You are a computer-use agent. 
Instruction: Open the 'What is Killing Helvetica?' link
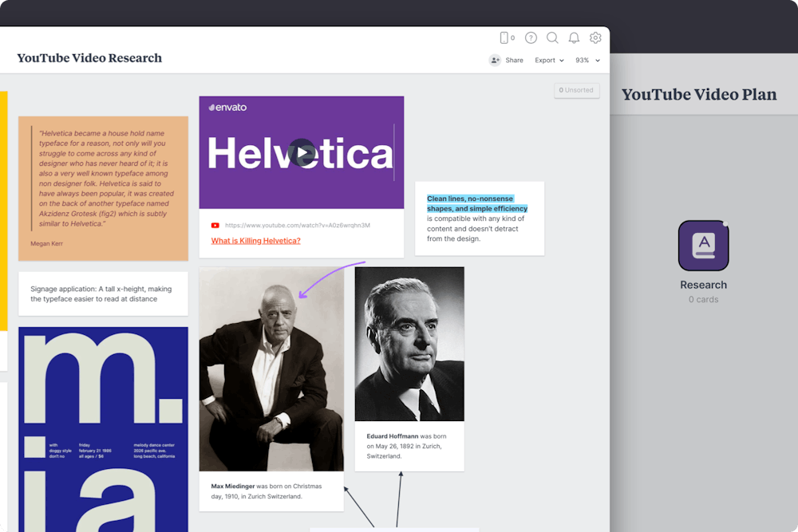tap(255, 240)
